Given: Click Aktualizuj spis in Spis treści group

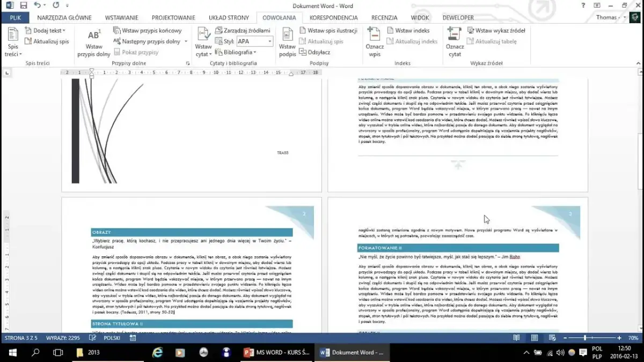Looking at the screenshot, I should [x=46, y=41].
